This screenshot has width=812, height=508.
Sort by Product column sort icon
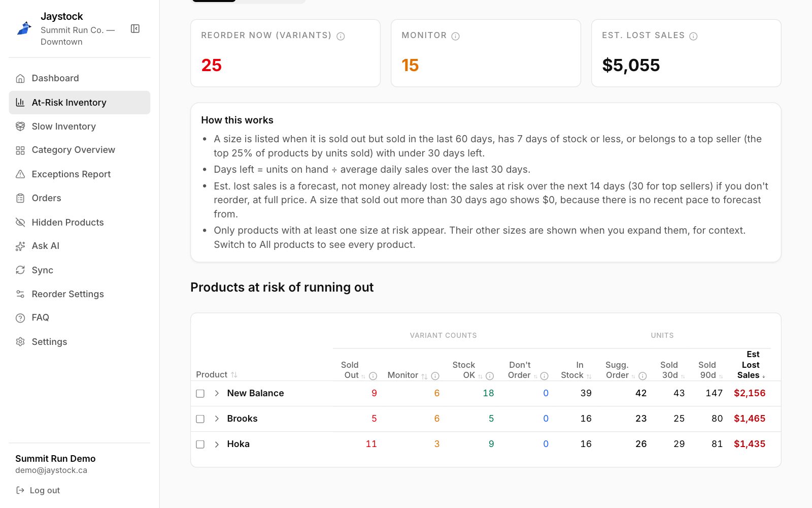[x=234, y=375]
